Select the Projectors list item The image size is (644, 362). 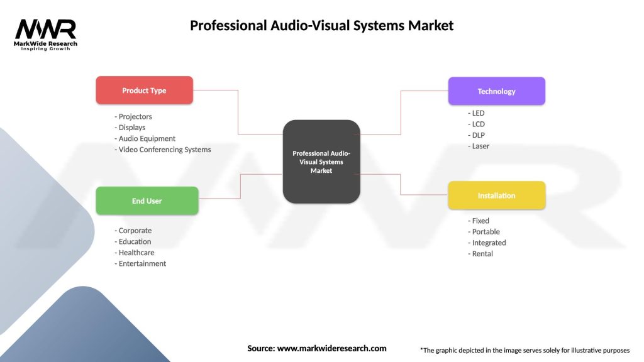(133, 116)
